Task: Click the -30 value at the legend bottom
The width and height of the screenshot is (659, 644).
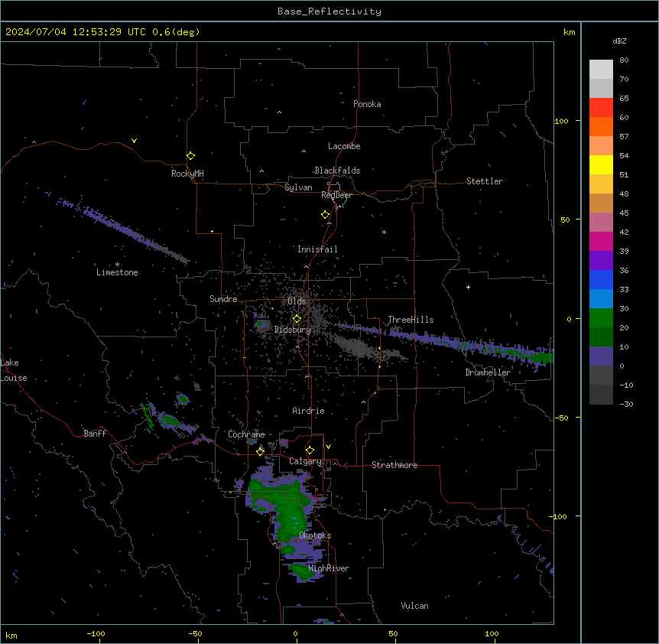Action: tap(626, 404)
